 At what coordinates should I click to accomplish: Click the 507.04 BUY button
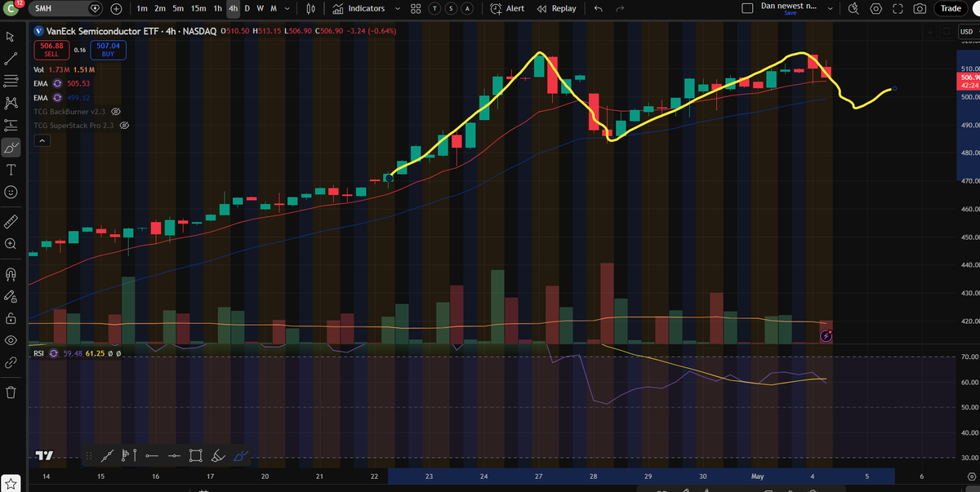coord(108,50)
